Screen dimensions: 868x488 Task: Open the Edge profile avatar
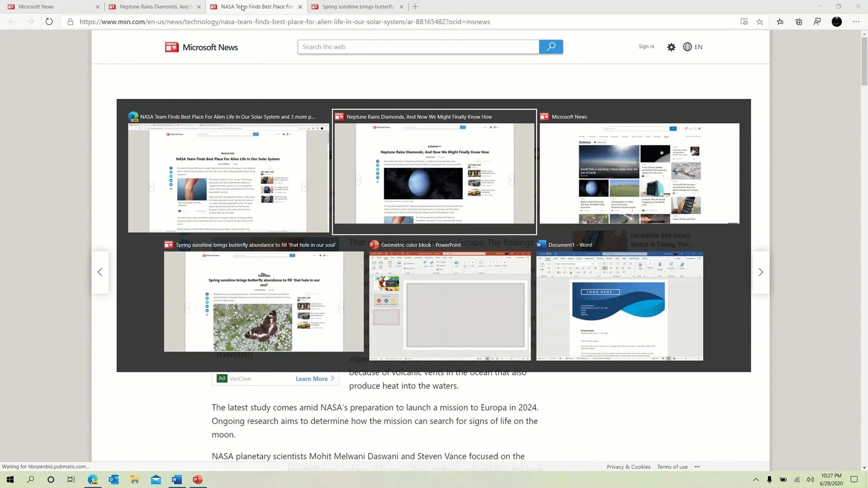(836, 22)
